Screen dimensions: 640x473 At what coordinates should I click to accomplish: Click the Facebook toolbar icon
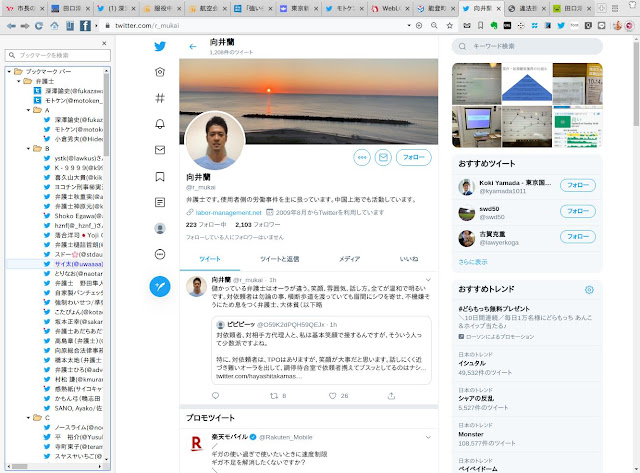[x=85, y=26]
